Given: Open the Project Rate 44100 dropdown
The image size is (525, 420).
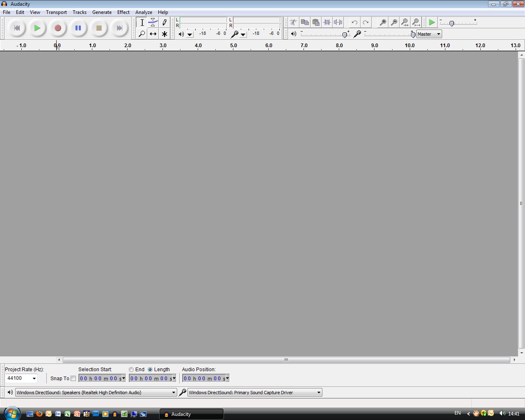Looking at the screenshot, I should tap(34, 379).
